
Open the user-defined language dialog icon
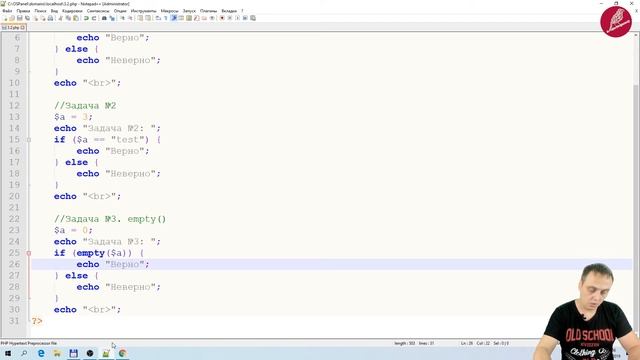click(181, 18)
